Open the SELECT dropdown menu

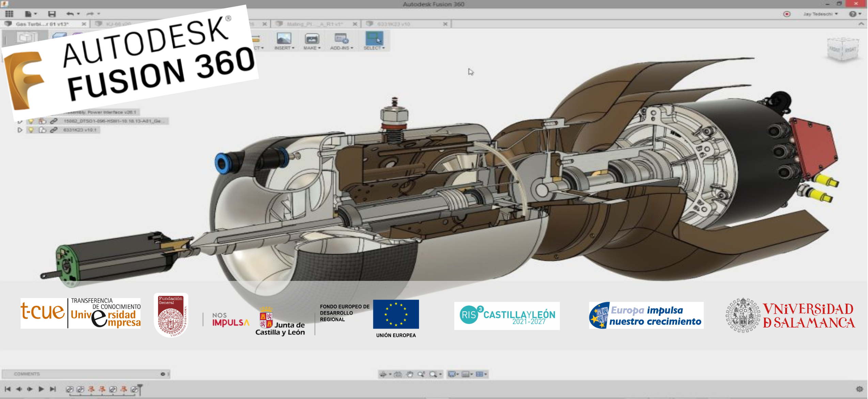click(x=384, y=48)
